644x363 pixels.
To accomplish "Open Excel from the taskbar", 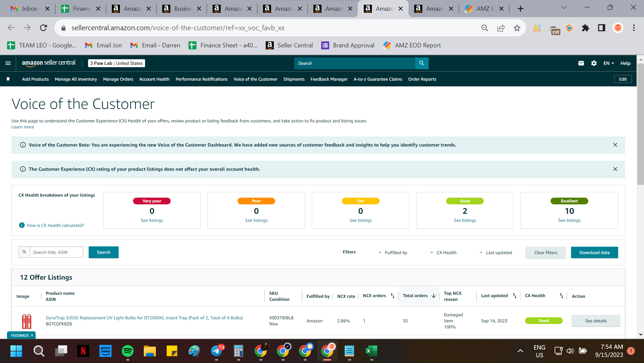I will (x=371, y=351).
